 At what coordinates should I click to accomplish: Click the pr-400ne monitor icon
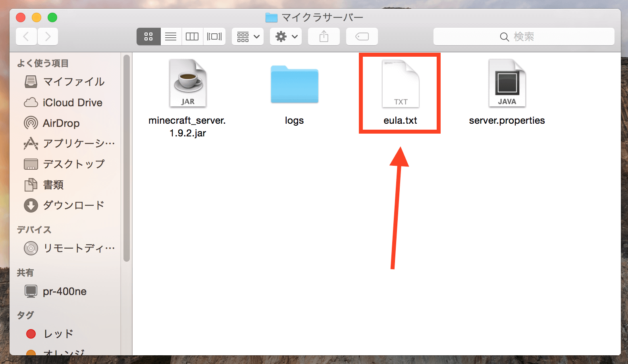pyautogui.click(x=31, y=291)
